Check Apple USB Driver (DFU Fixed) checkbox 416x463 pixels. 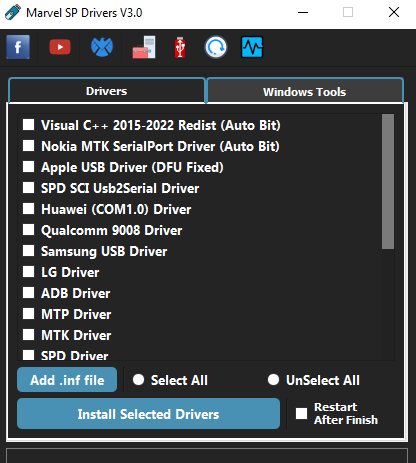(x=28, y=167)
